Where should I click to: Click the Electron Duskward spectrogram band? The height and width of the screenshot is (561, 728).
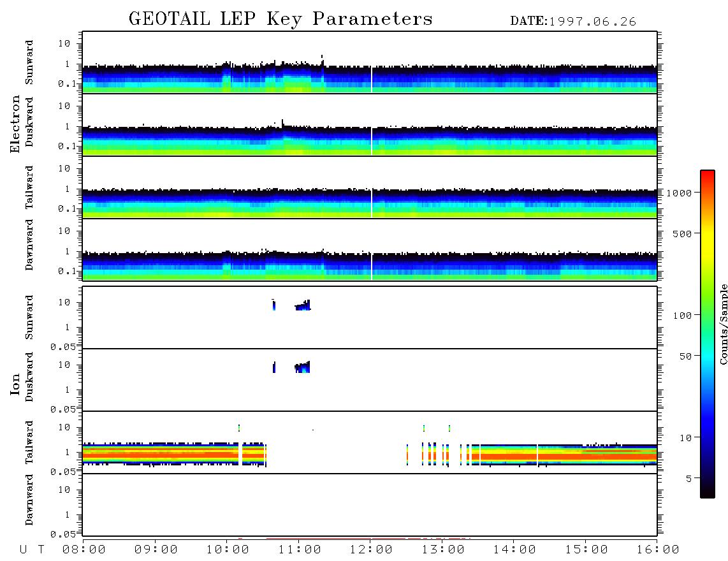tap(370, 140)
